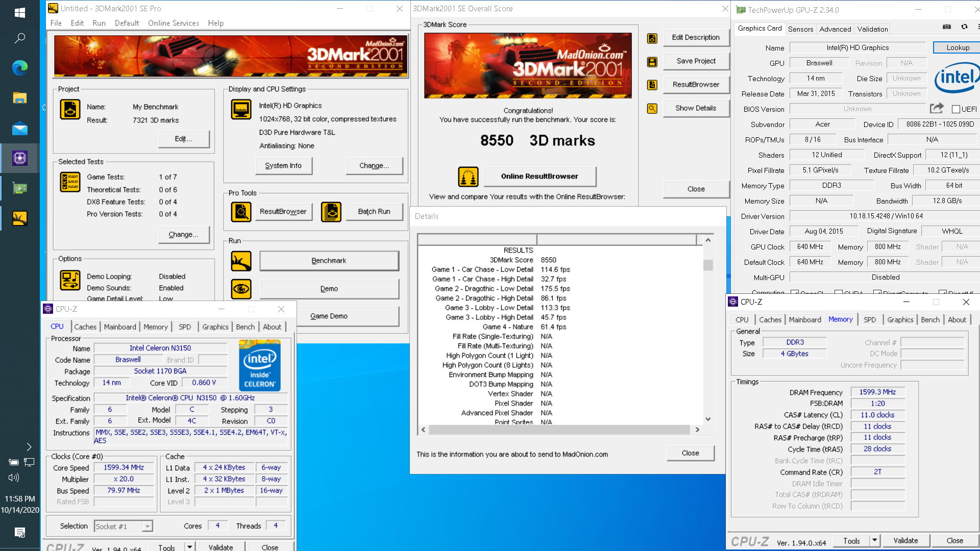Viewport: 980px width, 551px height.
Task: Click the Show Details magnifier icon
Action: point(652,109)
